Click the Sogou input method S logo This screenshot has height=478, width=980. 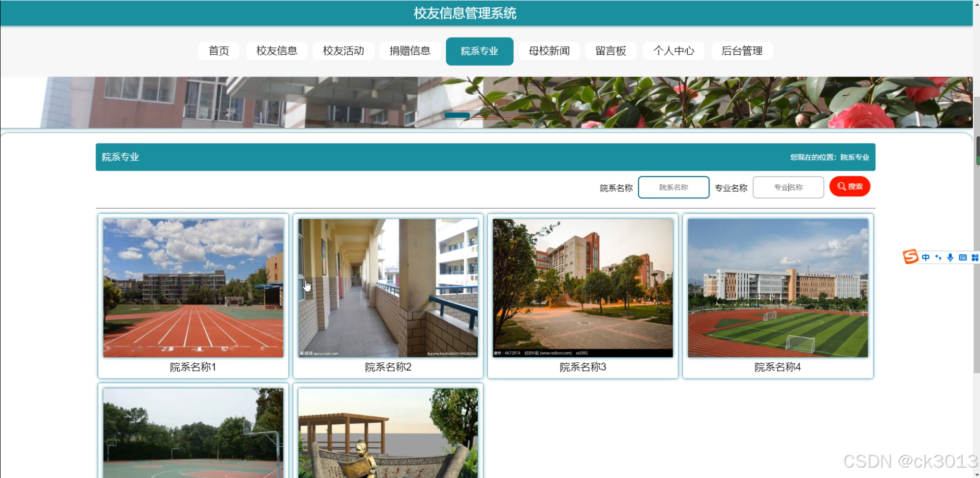point(911,257)
